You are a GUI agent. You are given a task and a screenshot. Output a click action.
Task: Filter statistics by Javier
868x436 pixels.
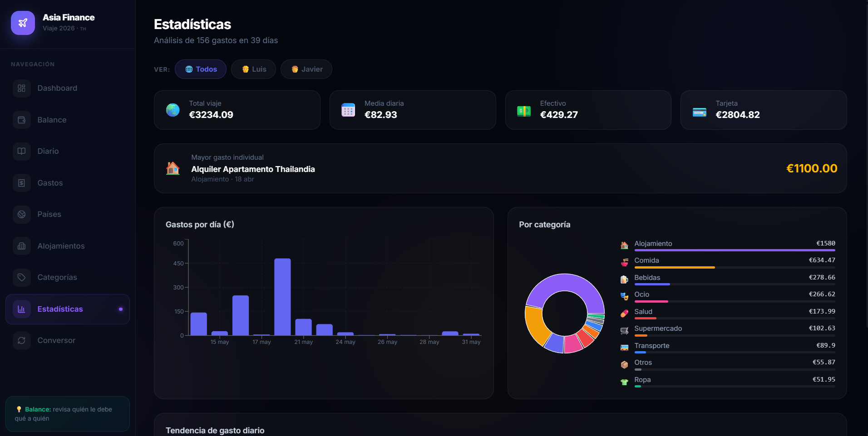point(306,69)
